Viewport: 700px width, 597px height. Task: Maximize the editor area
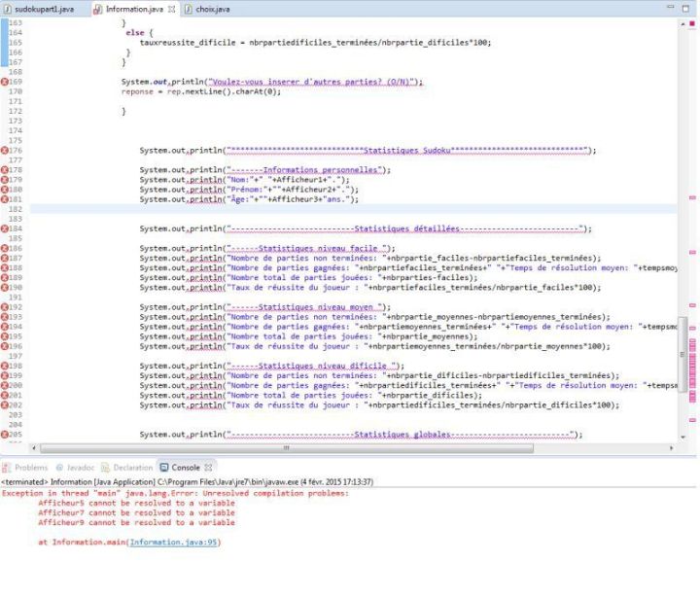(686, 9)
